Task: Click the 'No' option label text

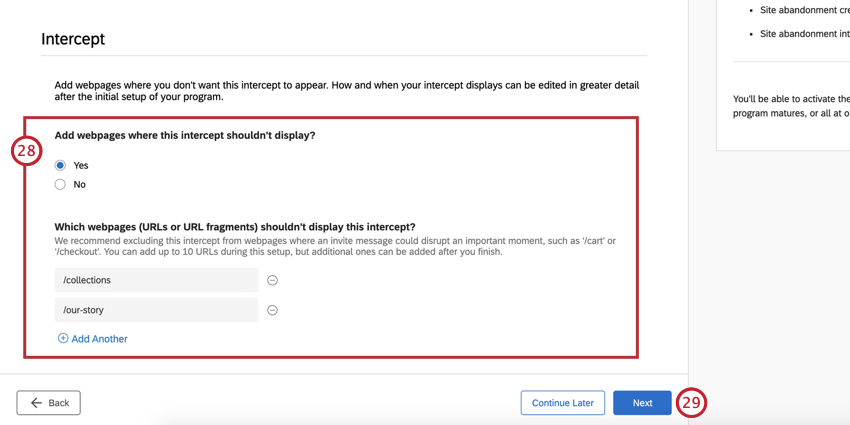Action: point(80,184)
